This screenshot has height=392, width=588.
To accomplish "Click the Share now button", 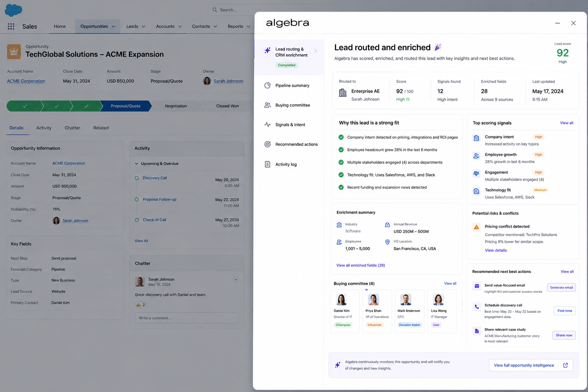I will click(x=564, y=335).
